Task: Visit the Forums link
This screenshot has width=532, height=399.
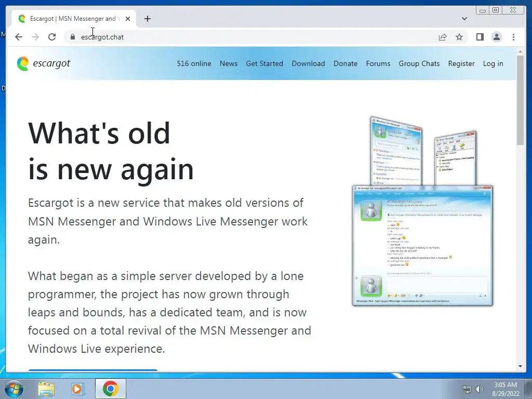Action: click(x=378, y=63)
